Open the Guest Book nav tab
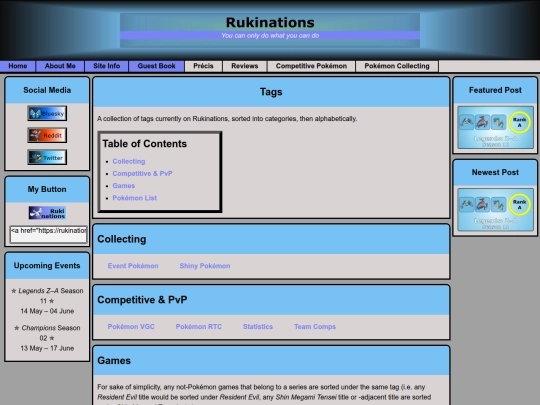This screenshot has height=405, width=540. pos(156,66)
